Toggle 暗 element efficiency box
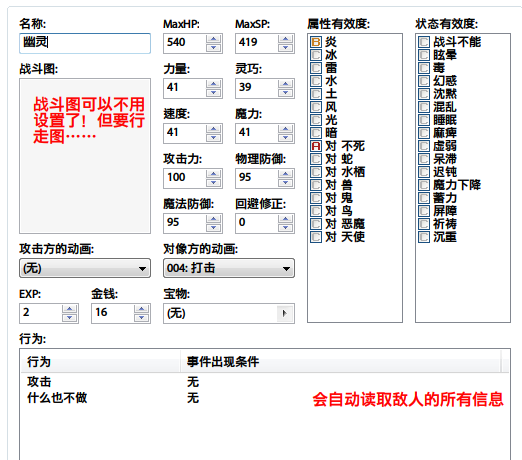This screenshot has height=460, width=522. point(316,133)
